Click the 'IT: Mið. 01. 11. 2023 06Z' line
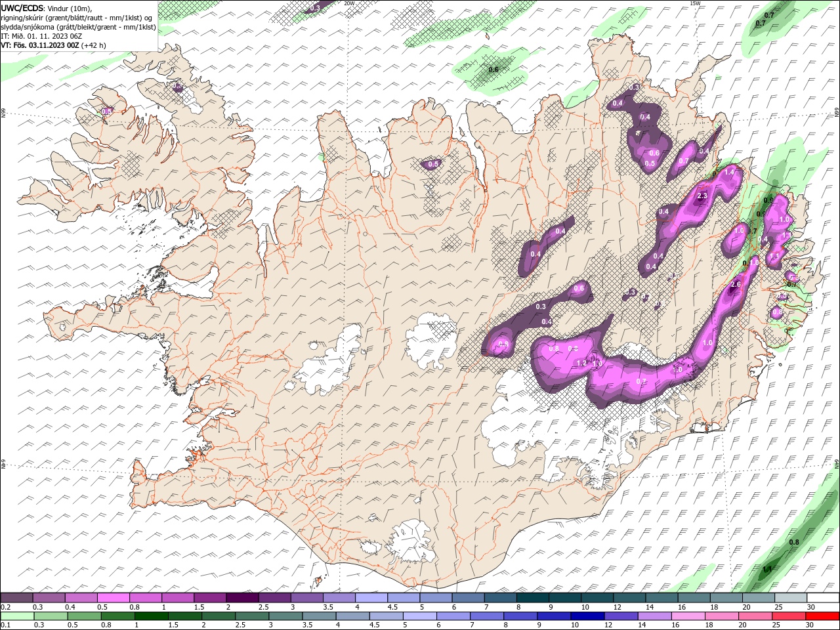 point(41,36)
